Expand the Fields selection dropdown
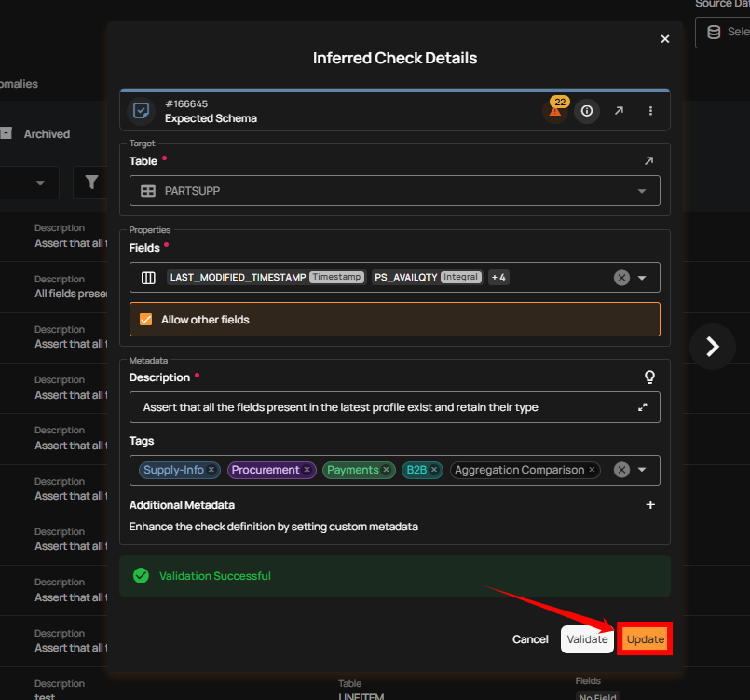This screenshot has height=700, width=750. coord(641,278)
